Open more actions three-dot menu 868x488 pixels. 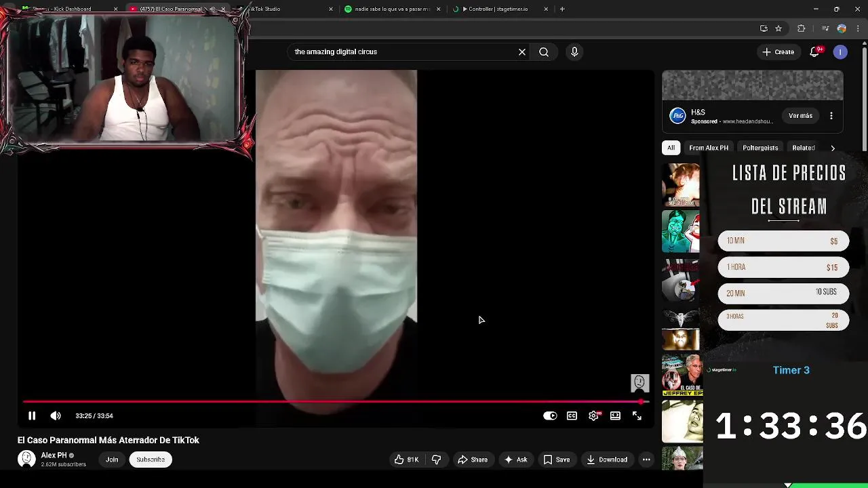pos(646,460)
